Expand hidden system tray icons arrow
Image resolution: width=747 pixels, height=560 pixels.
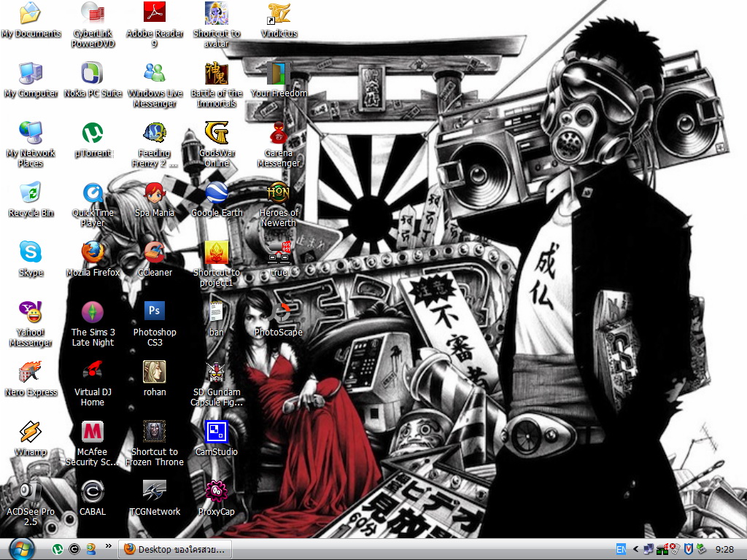click(635, 550)
